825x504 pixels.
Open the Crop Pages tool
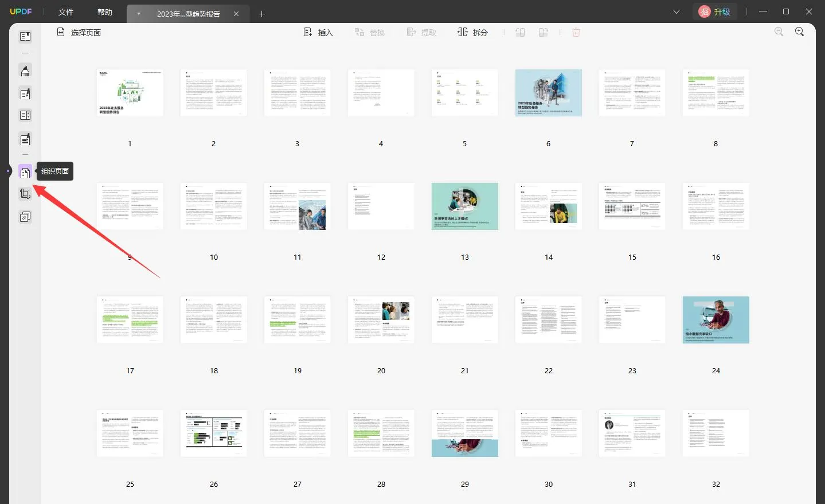[x=25, y=194]
